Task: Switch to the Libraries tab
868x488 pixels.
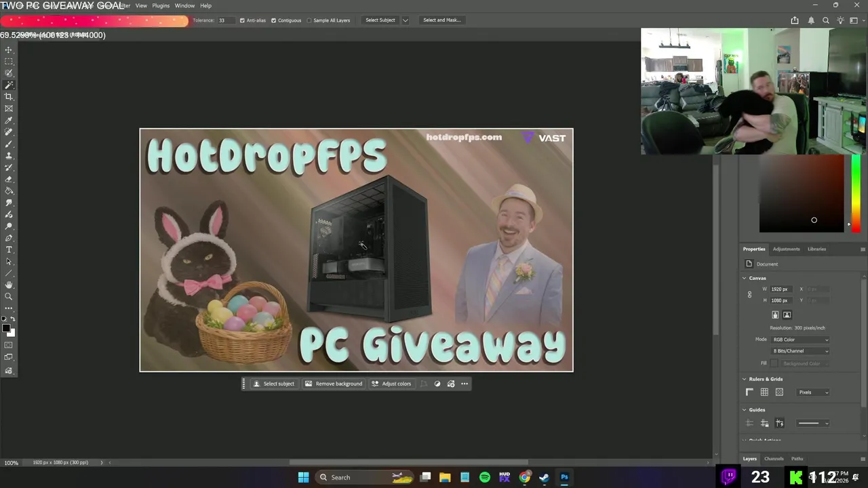Action: click(x=816, y=249)
